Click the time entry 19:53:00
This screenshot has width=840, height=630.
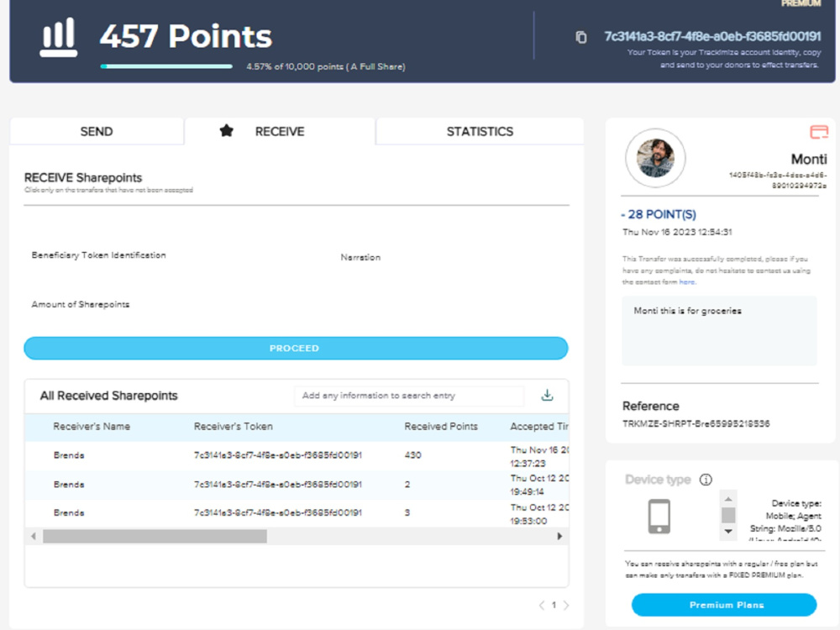528,521
